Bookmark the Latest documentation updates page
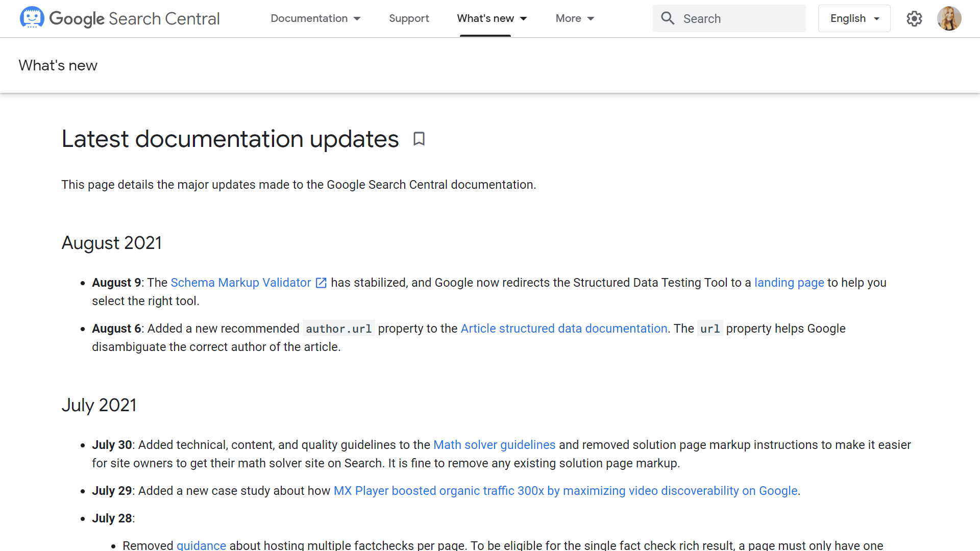 tap(419, 139)
